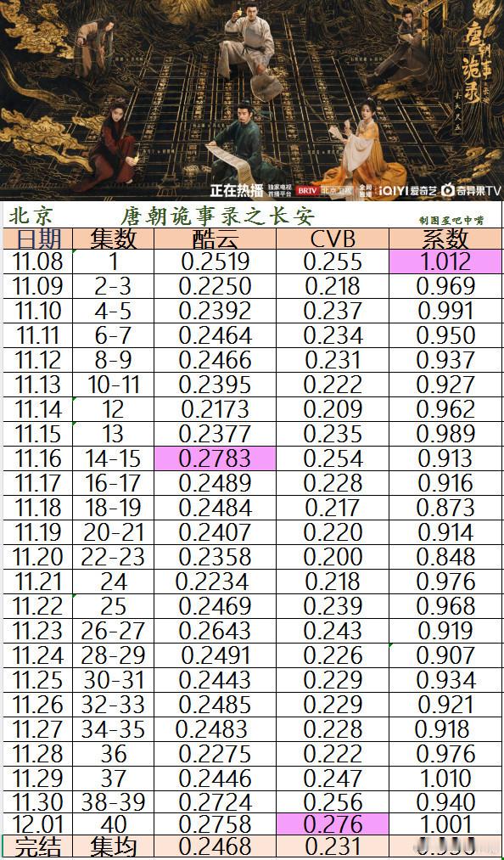Select 酷云 value 0.2519
The width and height of the screenshot is (504, 860).
click(x=215, y=261)
